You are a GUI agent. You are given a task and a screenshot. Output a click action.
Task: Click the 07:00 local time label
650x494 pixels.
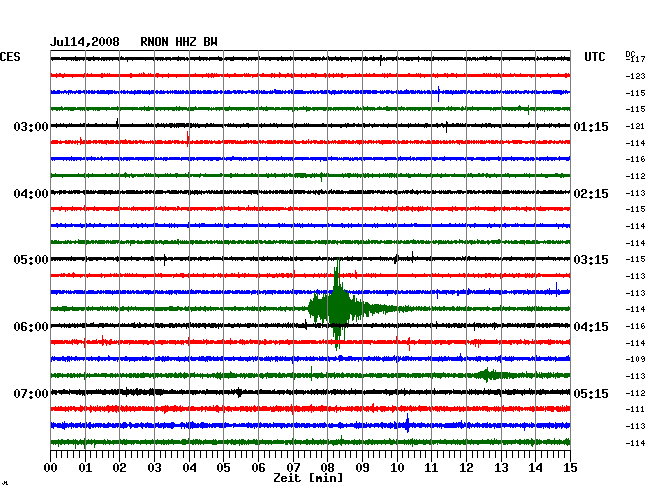pyautogui.click(x=31, y=393)
